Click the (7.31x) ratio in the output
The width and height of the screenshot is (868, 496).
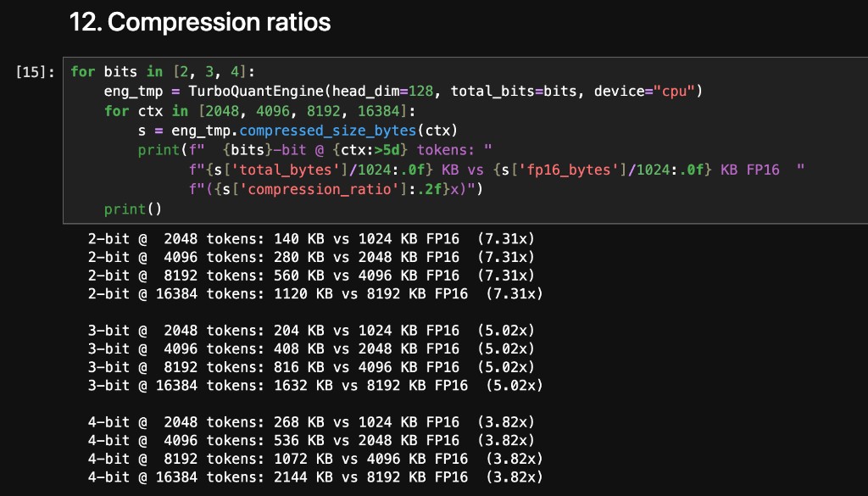(509, 239)
